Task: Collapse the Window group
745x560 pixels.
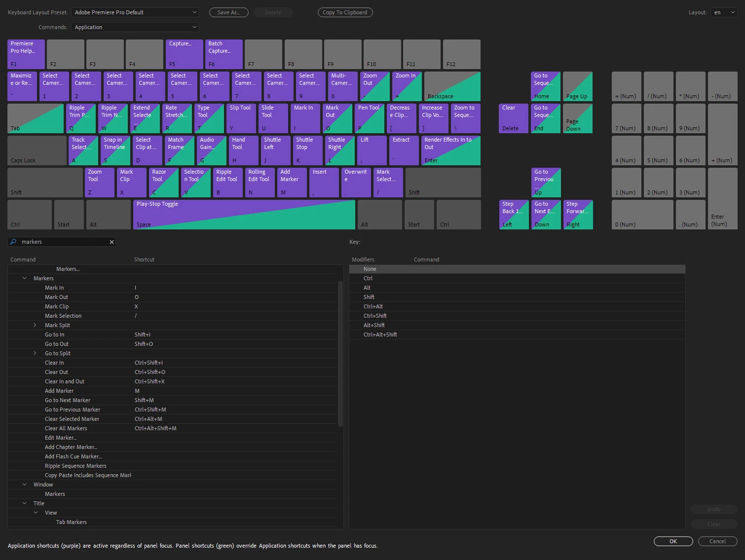Action: 24,485
